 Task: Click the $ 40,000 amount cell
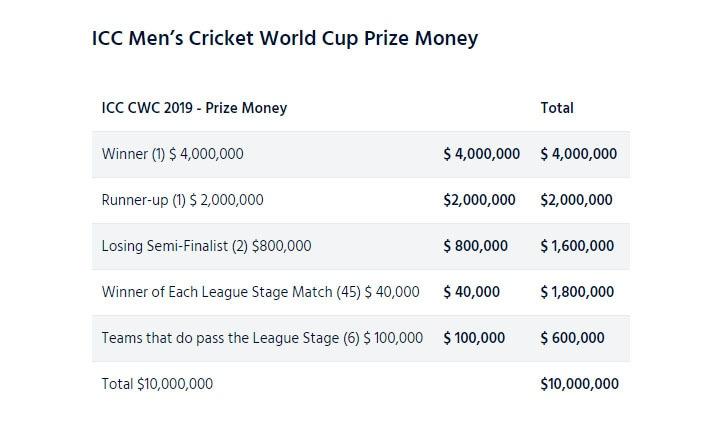pos(471,292)
